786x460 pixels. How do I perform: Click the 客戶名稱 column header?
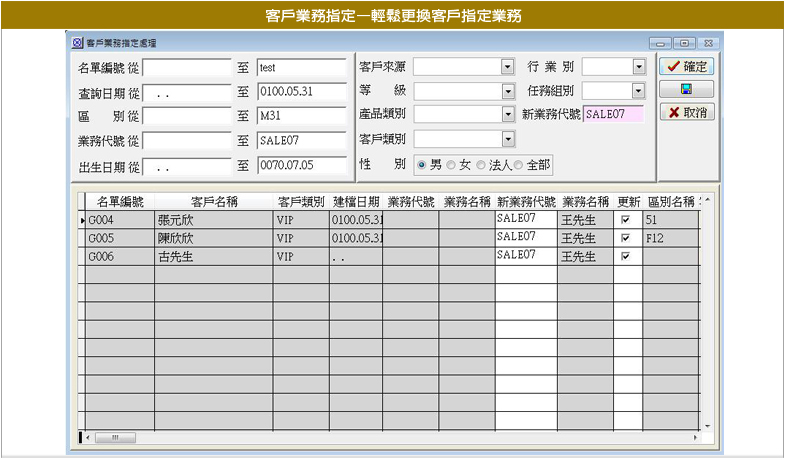212,201
